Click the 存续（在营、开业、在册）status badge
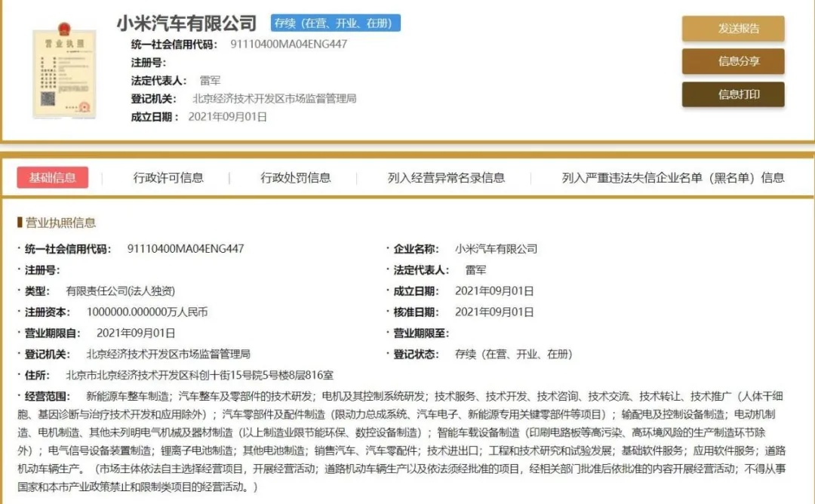 pyautogui.click(x=335, y=23)
